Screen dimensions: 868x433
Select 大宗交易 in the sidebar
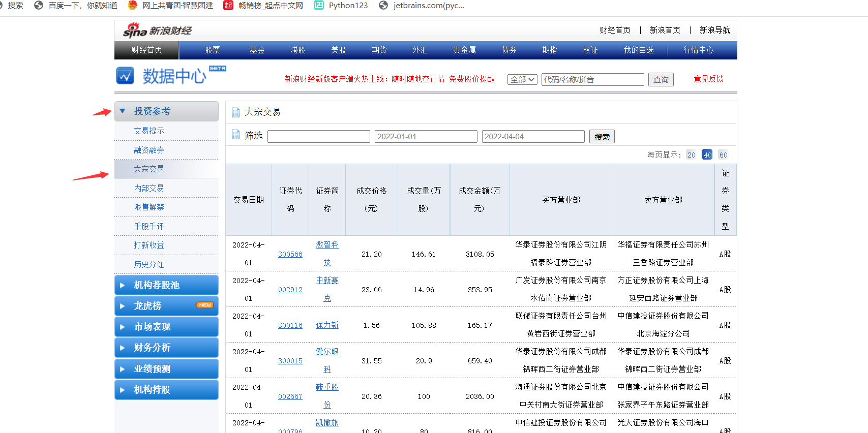[x=149, y=169]
